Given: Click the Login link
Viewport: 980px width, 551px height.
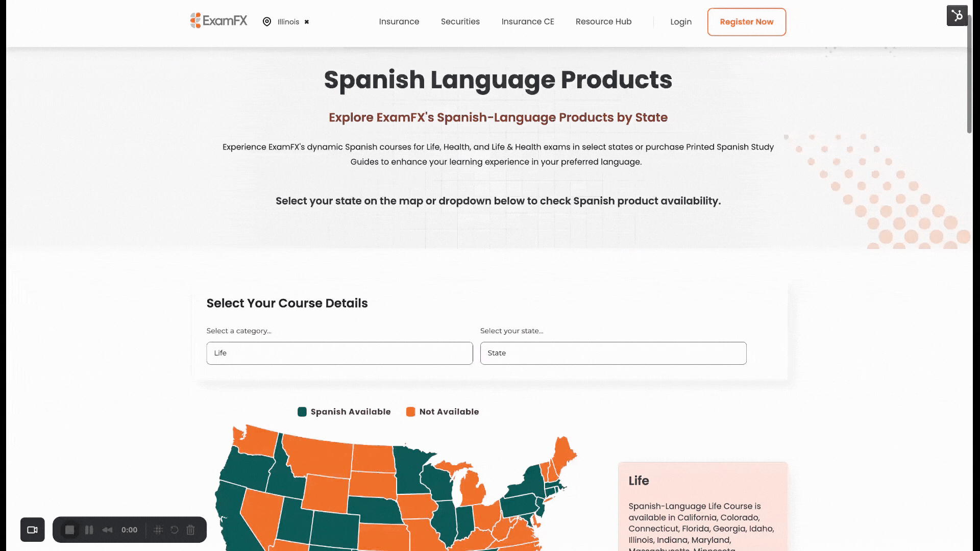Looking at the screenshot, I should coord(681,21).
